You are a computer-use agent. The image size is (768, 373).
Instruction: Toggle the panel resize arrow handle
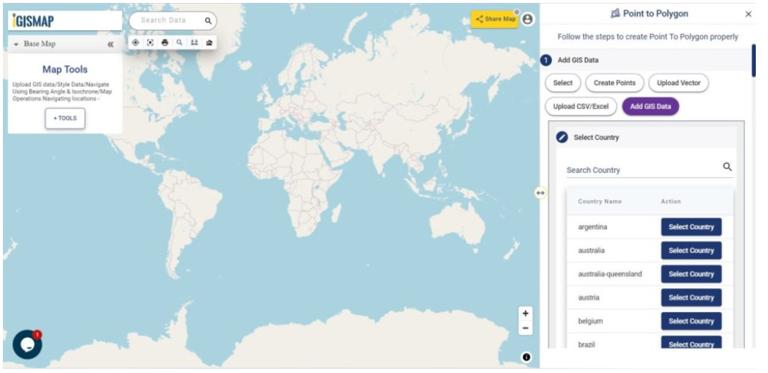(x=540, y=193)
